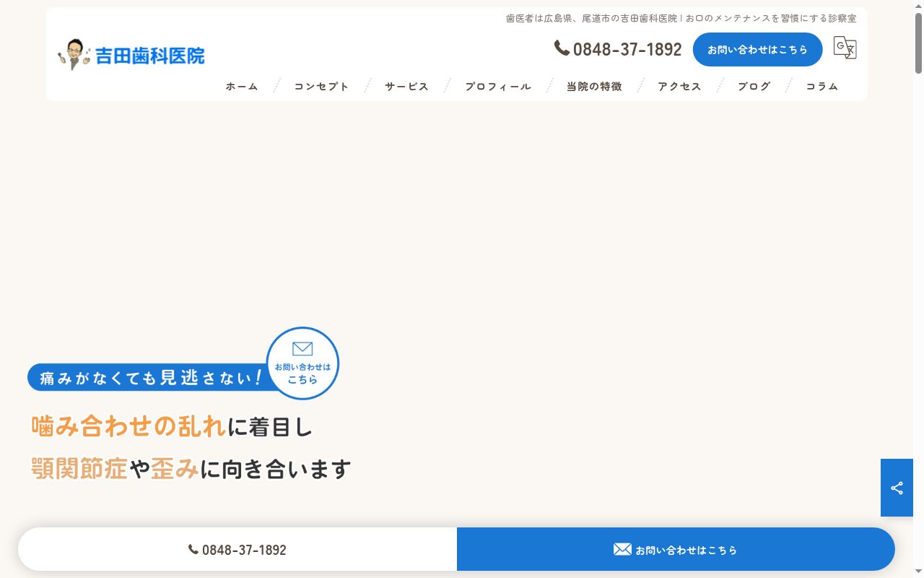Click the phone icon in bottom bar

click(193, 549)
